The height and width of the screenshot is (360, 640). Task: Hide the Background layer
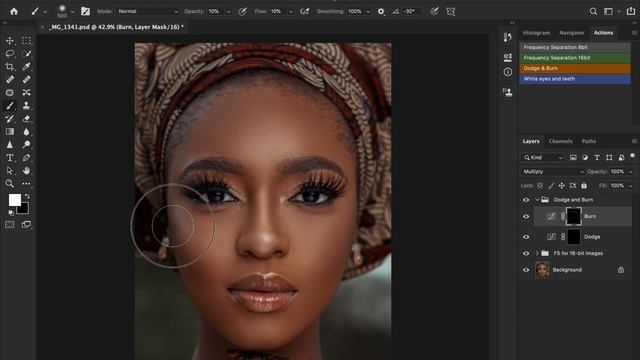526,270
